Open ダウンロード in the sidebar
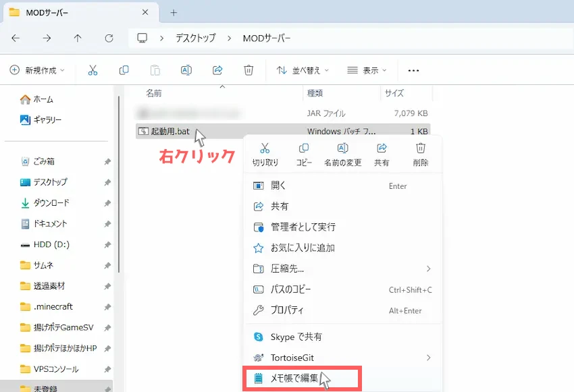Viewport: 574px width, 392px height. [51, 202]
